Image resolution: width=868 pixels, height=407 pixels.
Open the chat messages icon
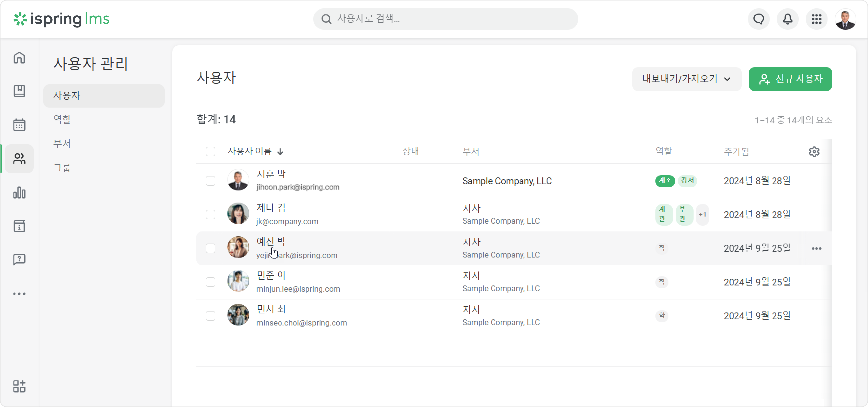coord(759,19)
